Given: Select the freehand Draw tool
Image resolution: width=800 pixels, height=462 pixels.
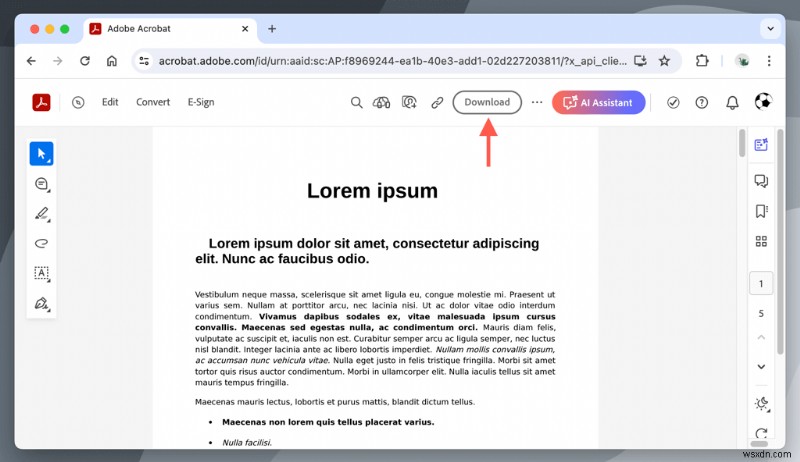Looking at the screenshot, I should (42, 243).
